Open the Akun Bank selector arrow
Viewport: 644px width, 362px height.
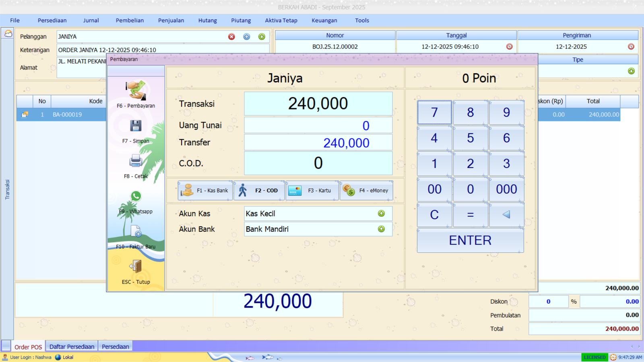point(382,229)
